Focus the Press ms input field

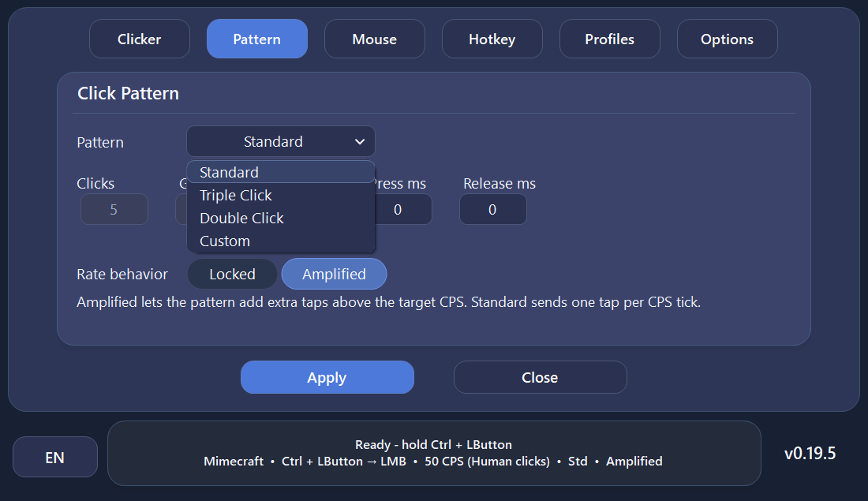[403, 209]
